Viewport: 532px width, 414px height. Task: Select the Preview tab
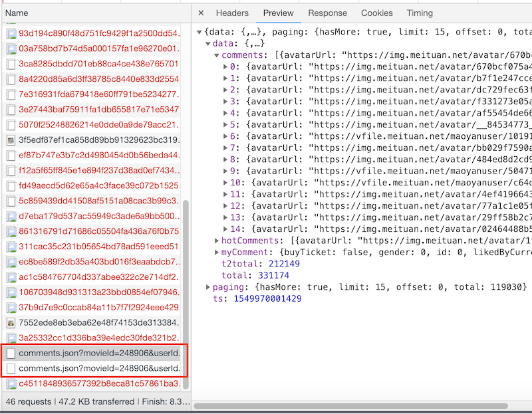point(278,13)
